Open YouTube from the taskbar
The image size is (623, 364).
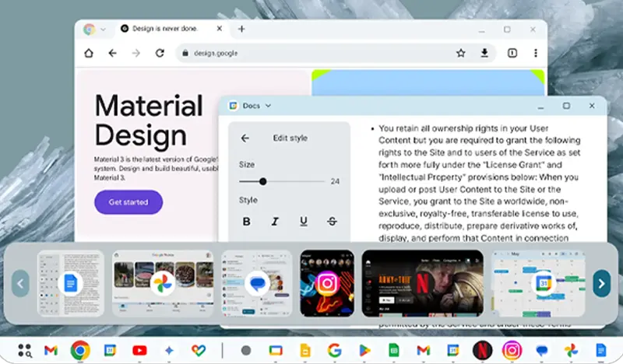pos(139,351)
